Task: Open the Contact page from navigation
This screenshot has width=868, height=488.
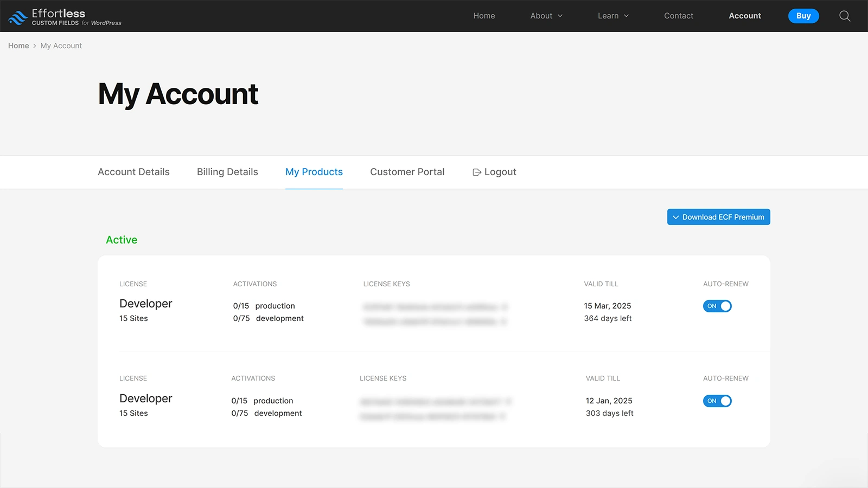Action: click(x=678, y=16)
